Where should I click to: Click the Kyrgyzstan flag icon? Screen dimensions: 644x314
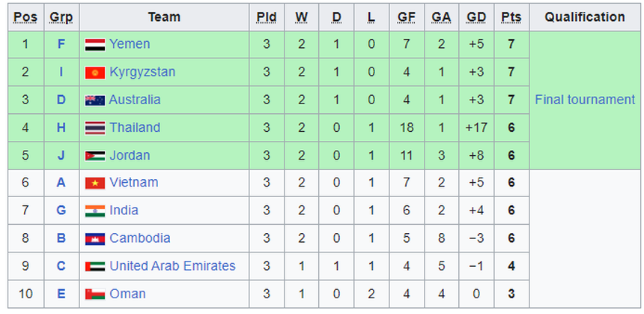click(94, 73)
